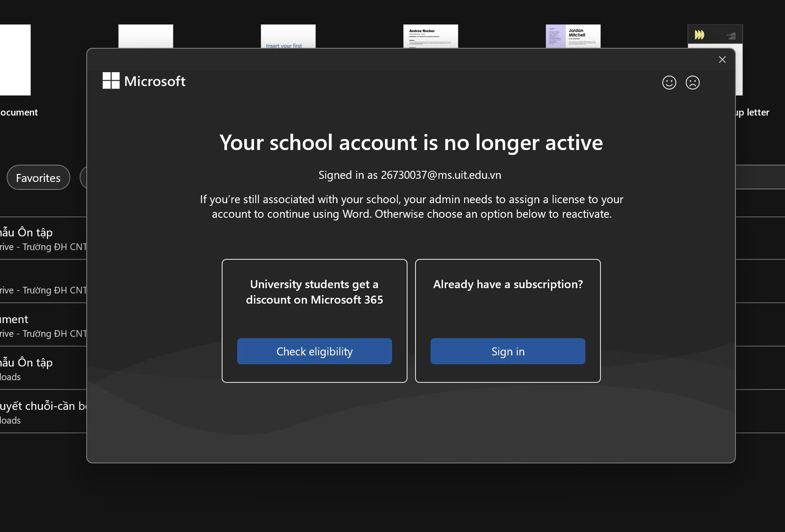785x532 pixels.
Task: Close the school account dialog
Action: tap(722, 60)
